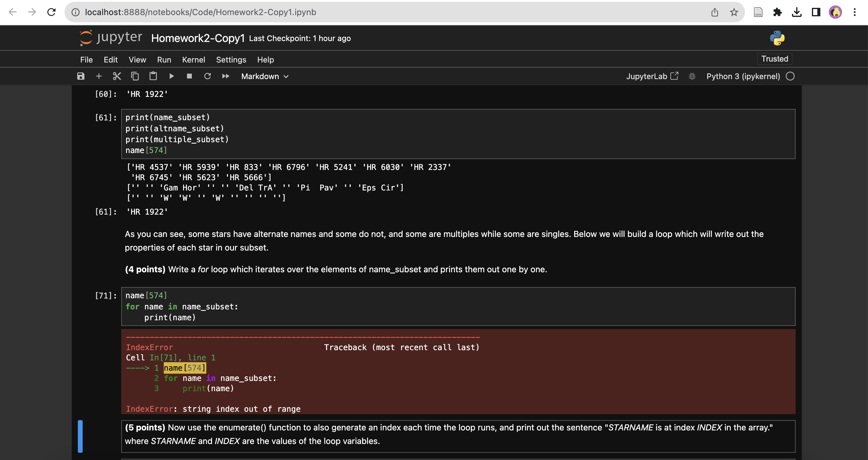
Task: Click the Trusted notebook button
Action: (774, 59)
